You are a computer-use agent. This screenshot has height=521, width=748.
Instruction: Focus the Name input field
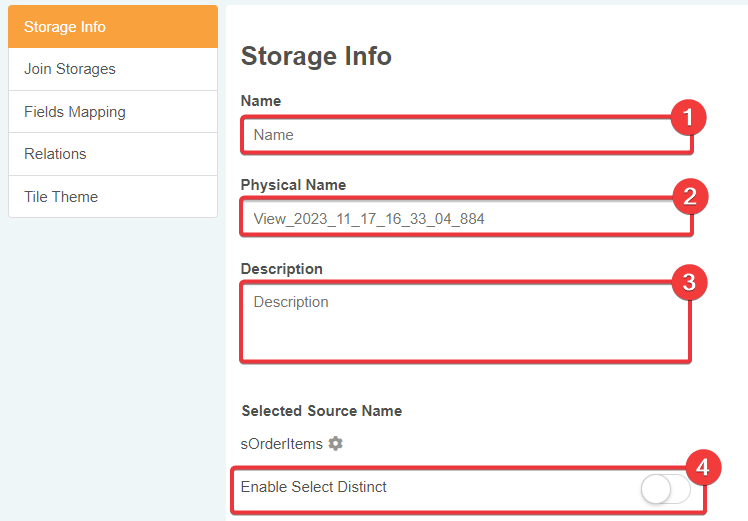(x=460, y=135)
